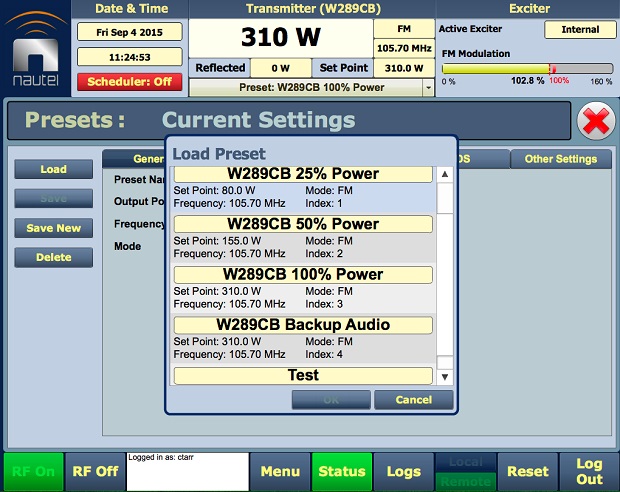Click the date Fri Sep 4 2015
The height and width of the screenshot is (492, 620).
coord(130,32)
